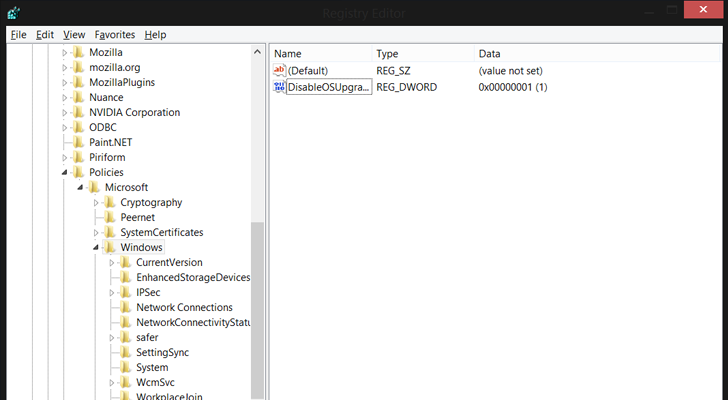The width and height of the screenshot is (728, 400).
Task: Click the SettingSync folder icon
Action: click(125, 352)
